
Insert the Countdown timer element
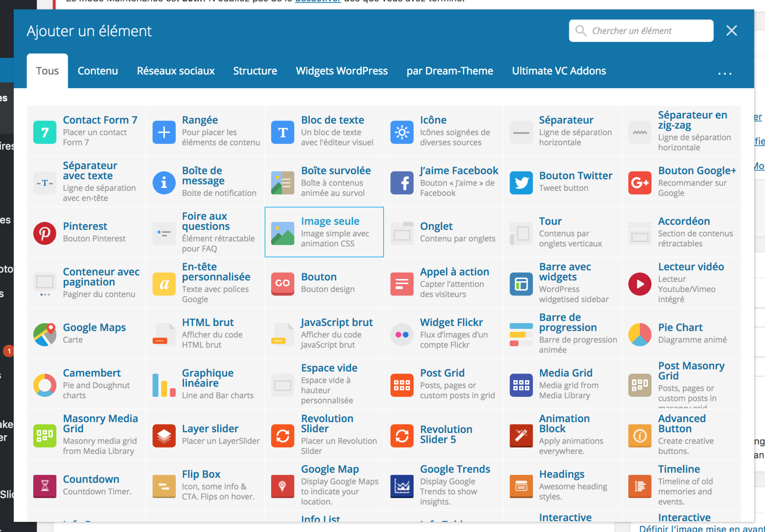(91, 479)
